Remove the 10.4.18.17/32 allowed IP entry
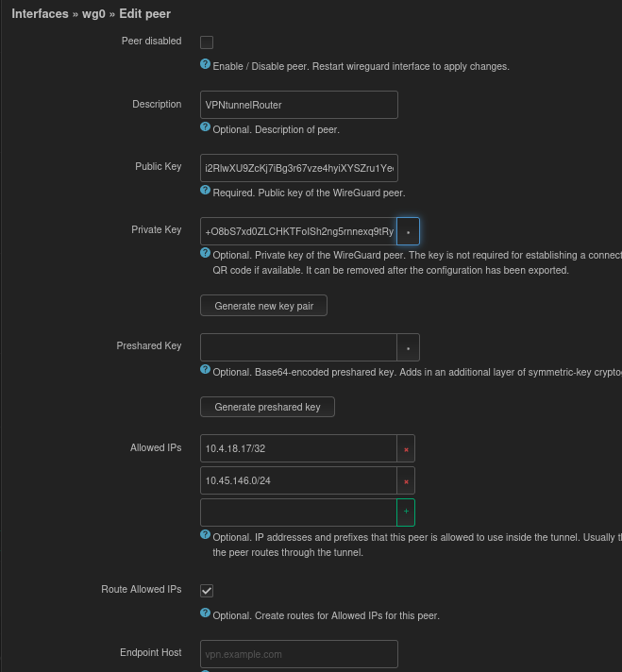The image size is (622, 672). click(406, 448)
